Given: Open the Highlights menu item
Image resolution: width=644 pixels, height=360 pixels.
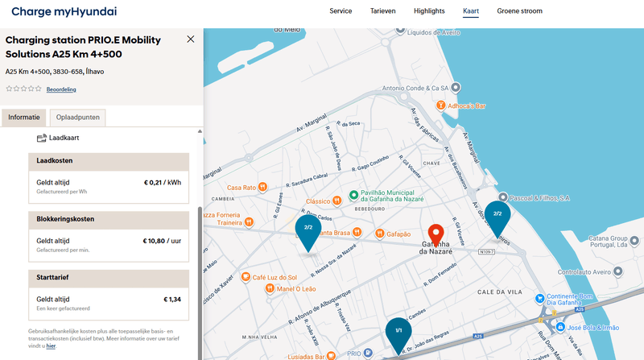Looking at the screenshot, I should pos(429,11).
